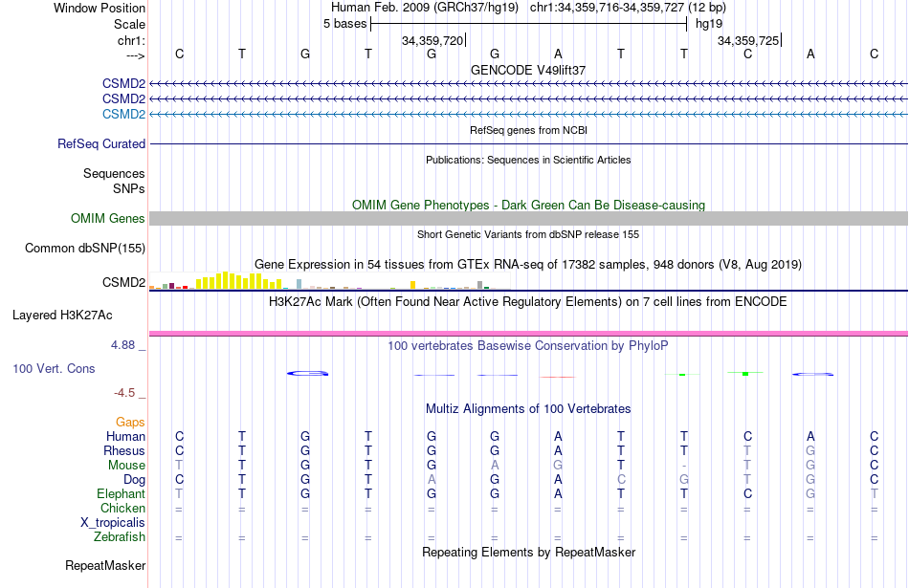Open Short Genetic Variants from dbSNP title
The width and height of the screenshot is (909, 588).
point(528,234)
